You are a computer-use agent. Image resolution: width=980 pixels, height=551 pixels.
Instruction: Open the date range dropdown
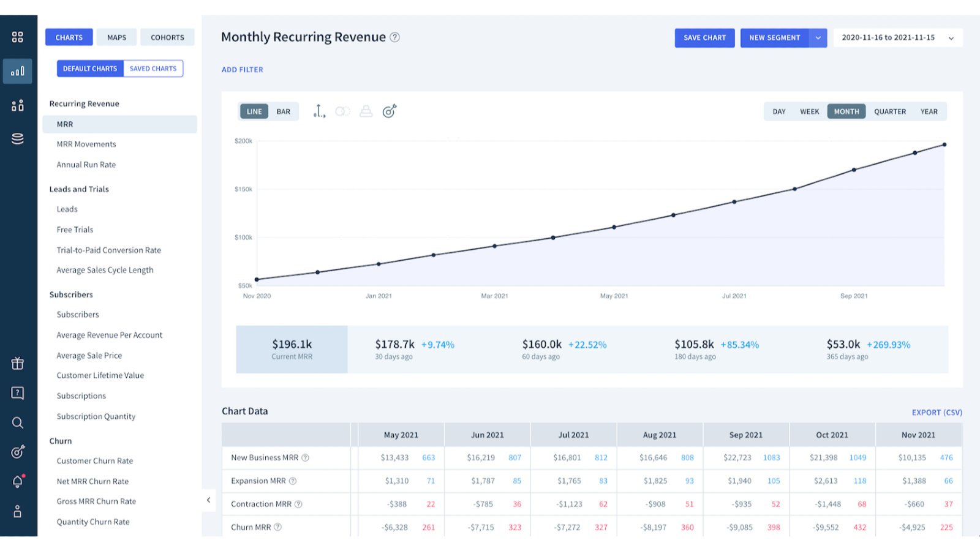coord(897,38)
